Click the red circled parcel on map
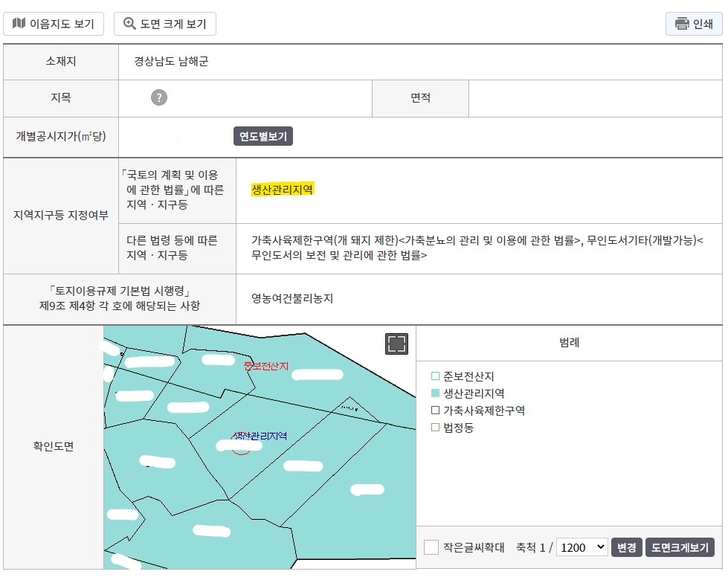The width and height of the screenshot is (728, 580). click(241, 444)
